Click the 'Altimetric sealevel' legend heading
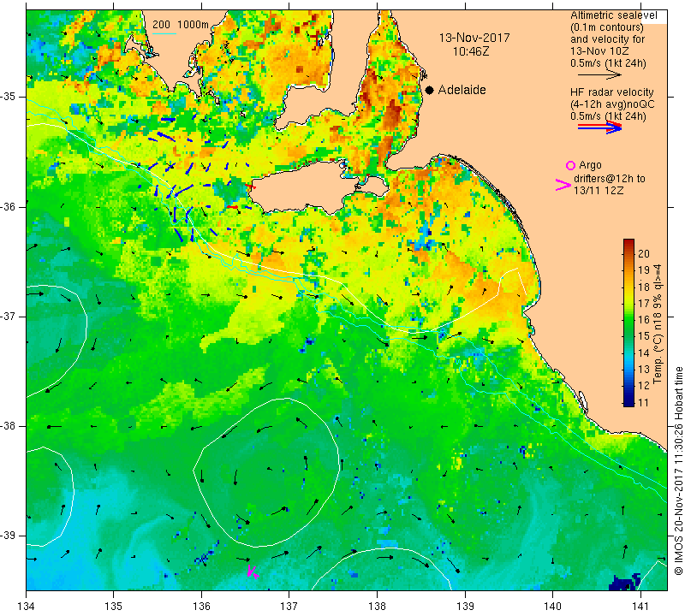 [x=614, y=15]
